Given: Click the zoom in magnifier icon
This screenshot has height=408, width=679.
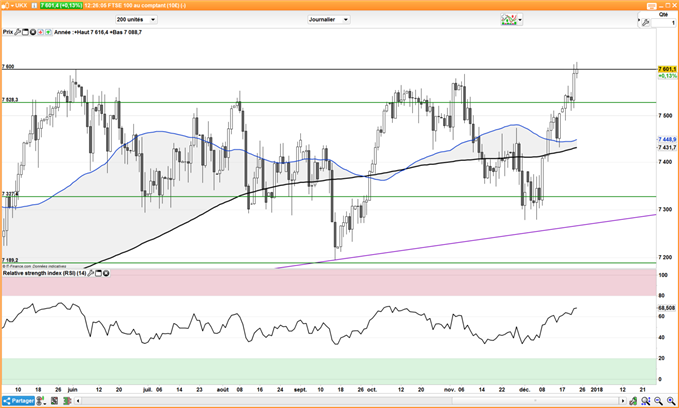Looking at the screenshot, I should [x=672, y=401].
